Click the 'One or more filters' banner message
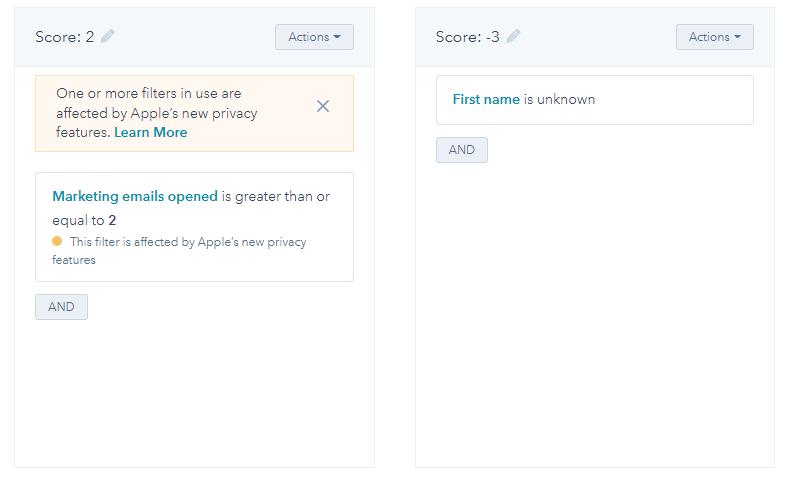The image size is (790, 483). [x=157, y=113]
